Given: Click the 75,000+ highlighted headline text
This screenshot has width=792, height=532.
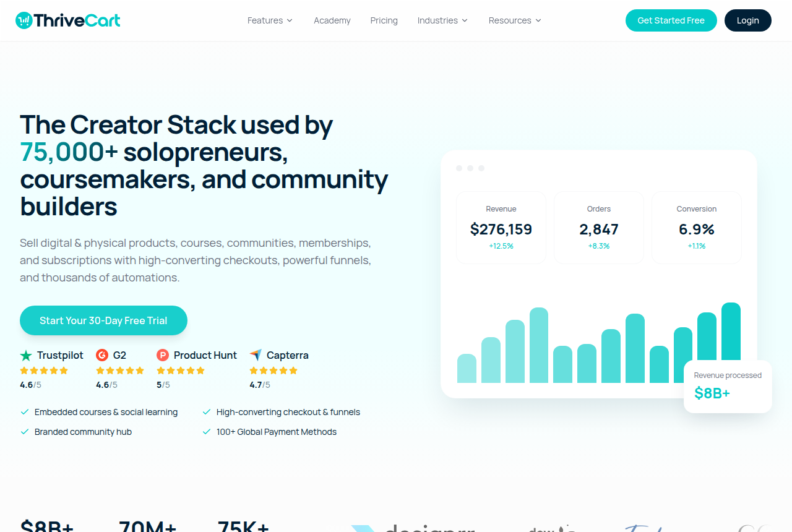Looking at the screenshot, I should point(69,152).
